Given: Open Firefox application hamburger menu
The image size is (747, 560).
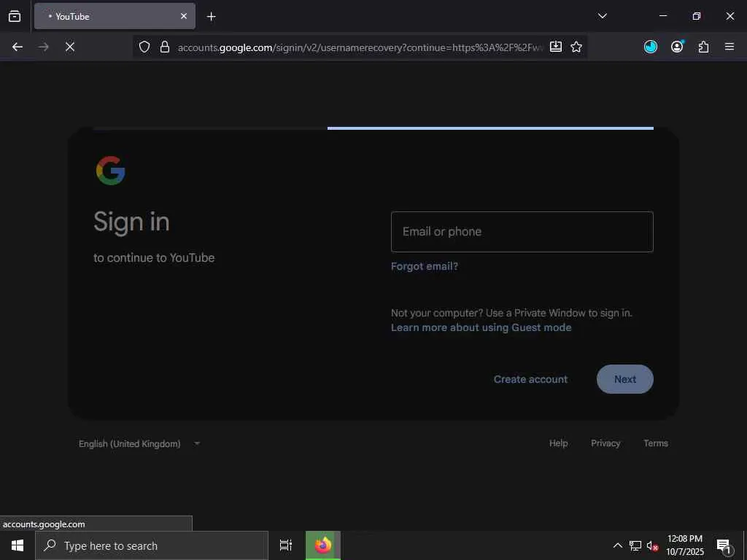Looking at the screenshot, I should coord(729,47).
